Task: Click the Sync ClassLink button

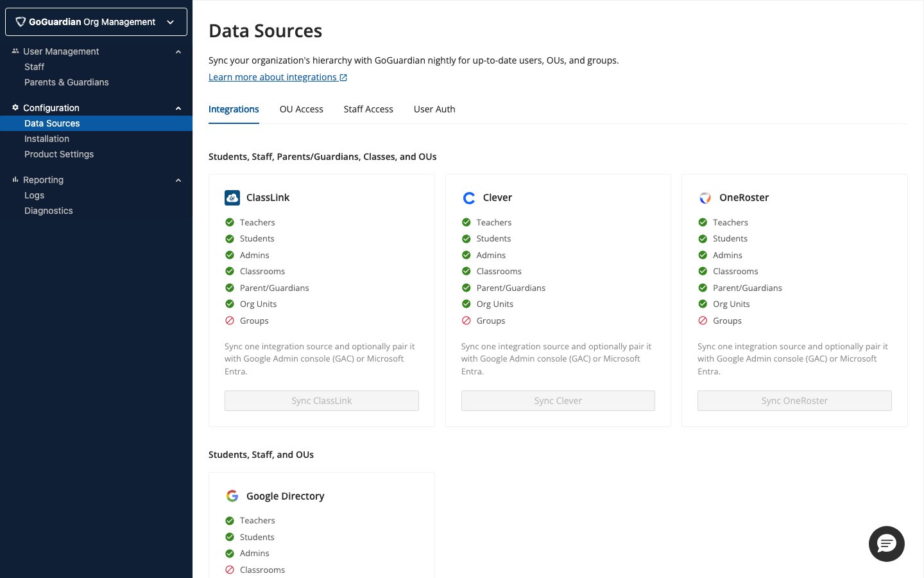Action: [321, 401]
